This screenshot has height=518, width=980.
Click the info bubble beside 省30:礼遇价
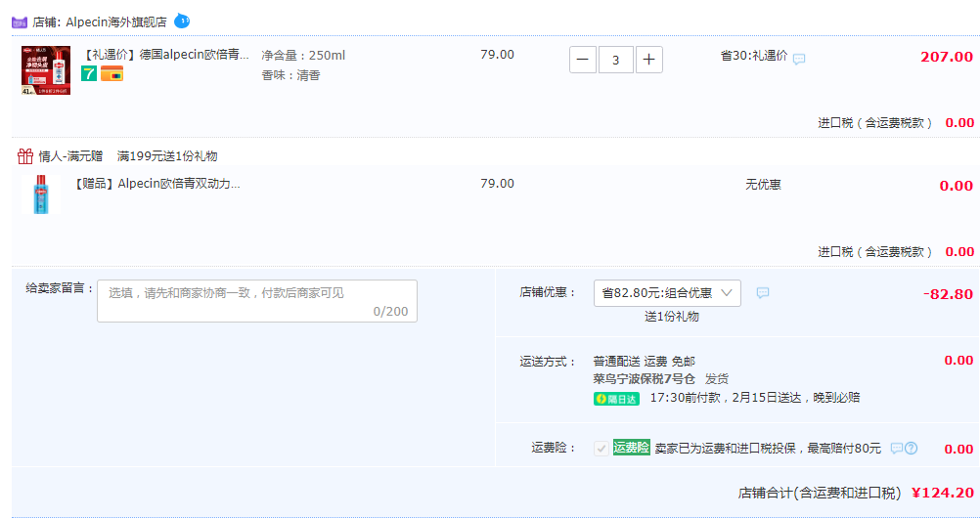(x=799, y=60)
